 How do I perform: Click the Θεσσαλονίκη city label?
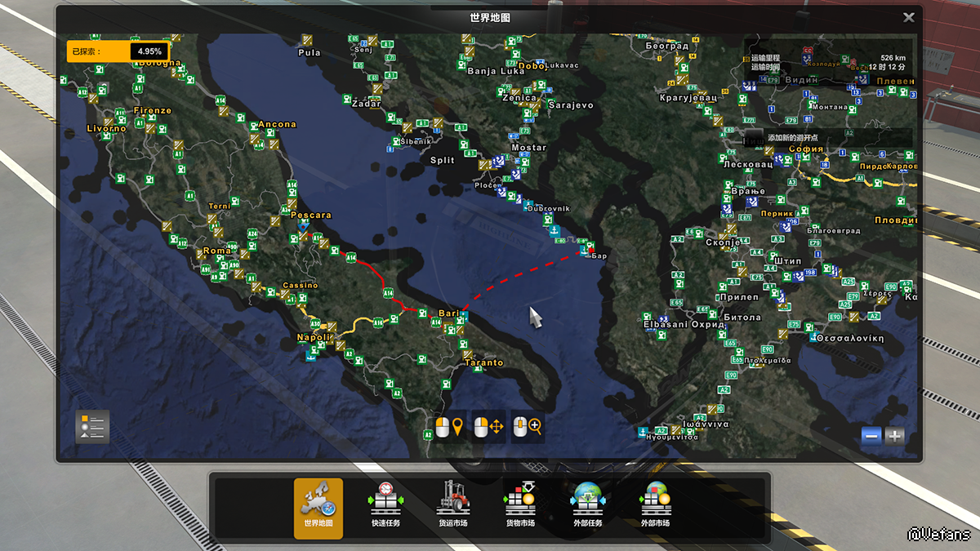pos(850,337)
